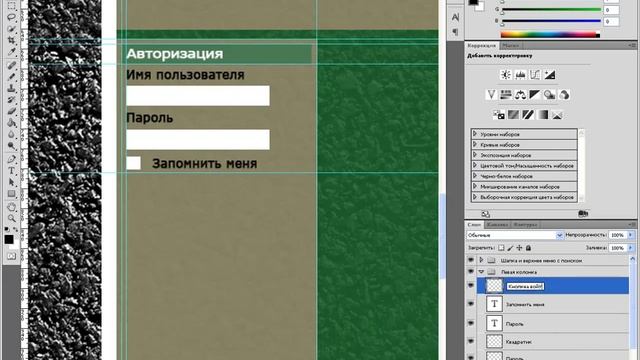This screenshot has width=640, height=360.
Task: Hide the 'Шапка и верхнее меню' group
Action: tap(471, 260)
